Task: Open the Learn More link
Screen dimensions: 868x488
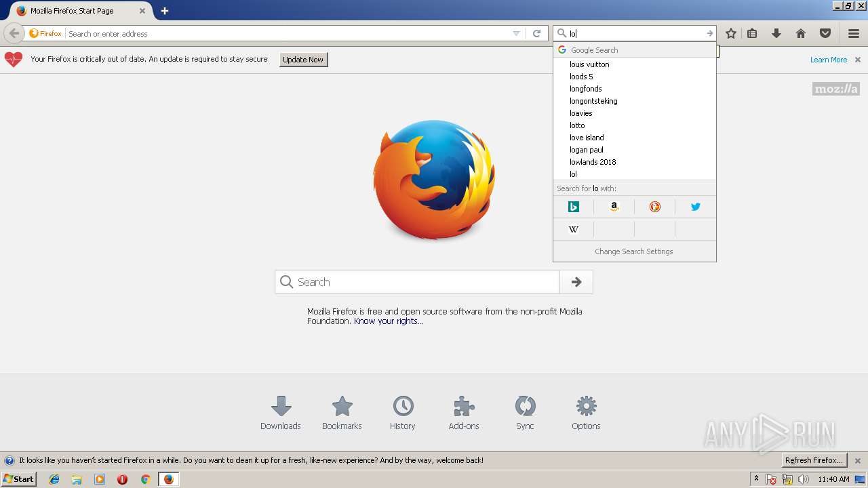Action: (x=829, y=60)
